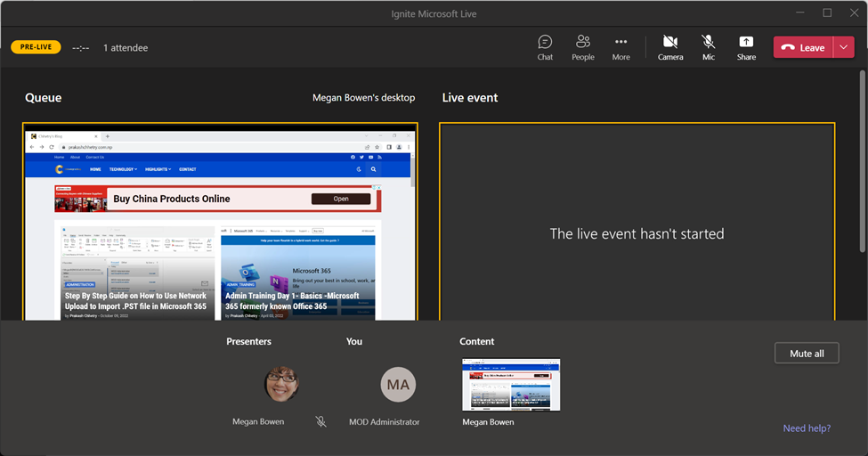
Task: Click the Presenters section label
Action: tap(248, 341)
